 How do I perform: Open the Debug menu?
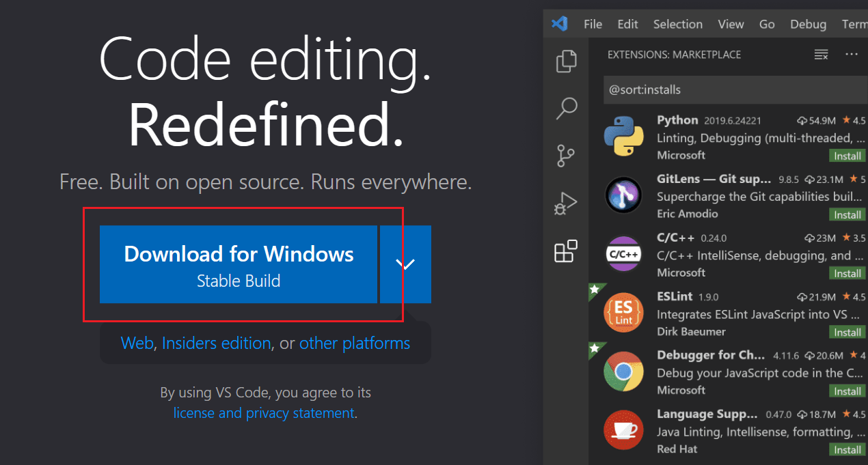[808, 24]
